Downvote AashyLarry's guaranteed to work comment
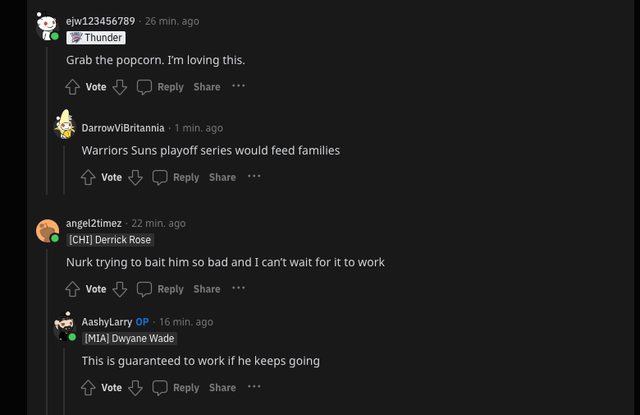Screen dimensions: 640x415 coord(136,387)
